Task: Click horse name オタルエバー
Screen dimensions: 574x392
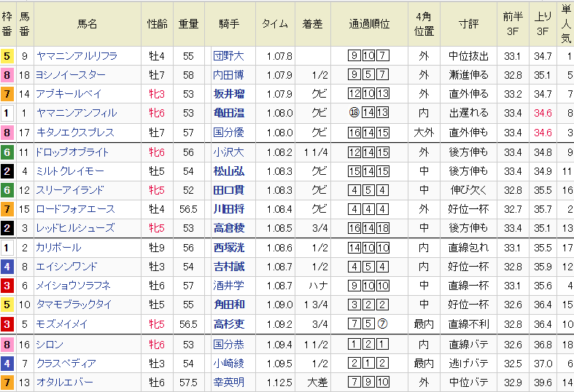Action: pos(65,382)
